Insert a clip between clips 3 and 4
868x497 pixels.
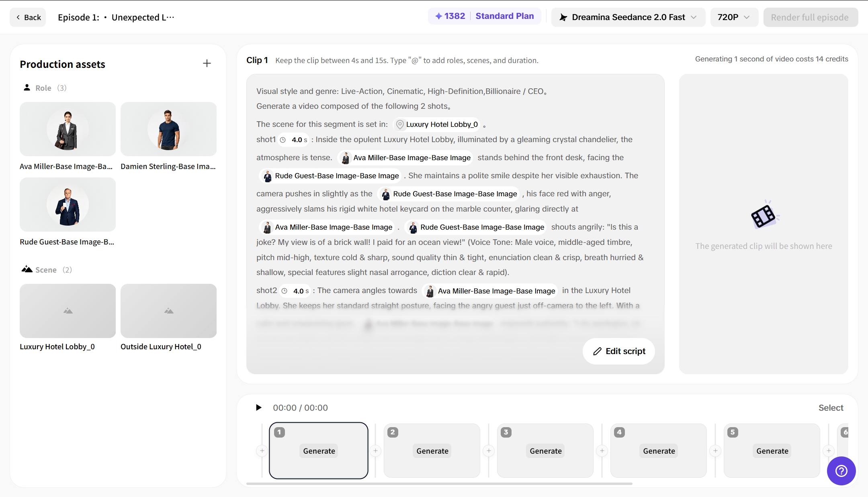tap(602, 451)
